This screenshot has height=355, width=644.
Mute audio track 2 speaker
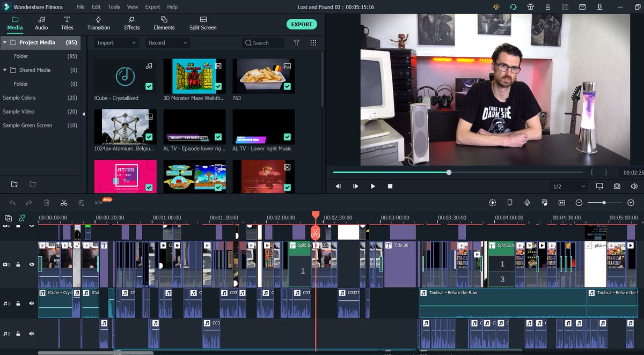[32, 334]
